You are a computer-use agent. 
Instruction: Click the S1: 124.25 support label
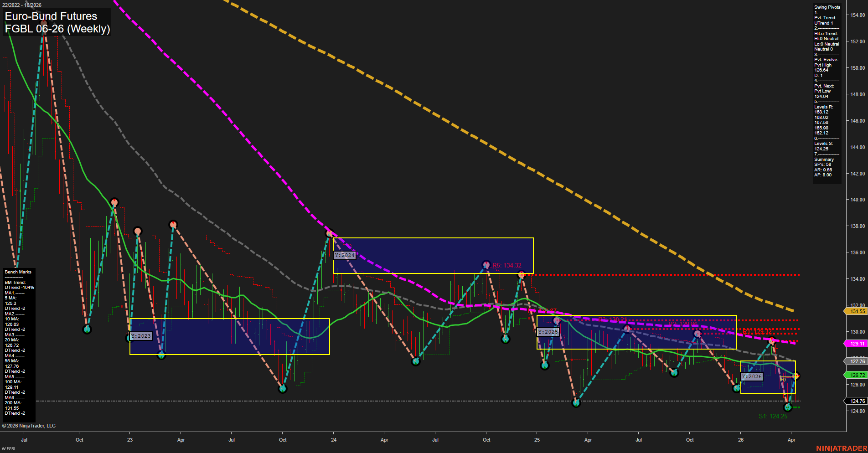point(774,416)
